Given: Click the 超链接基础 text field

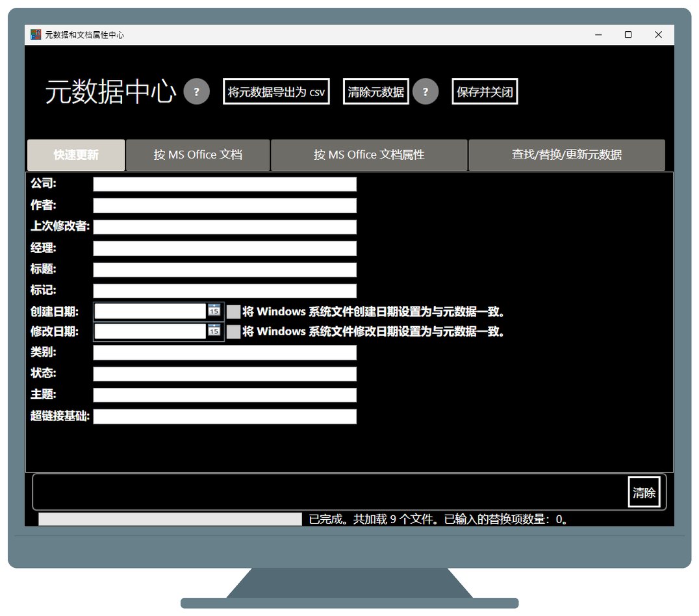Looking at the screenshot, I should 225,416.
